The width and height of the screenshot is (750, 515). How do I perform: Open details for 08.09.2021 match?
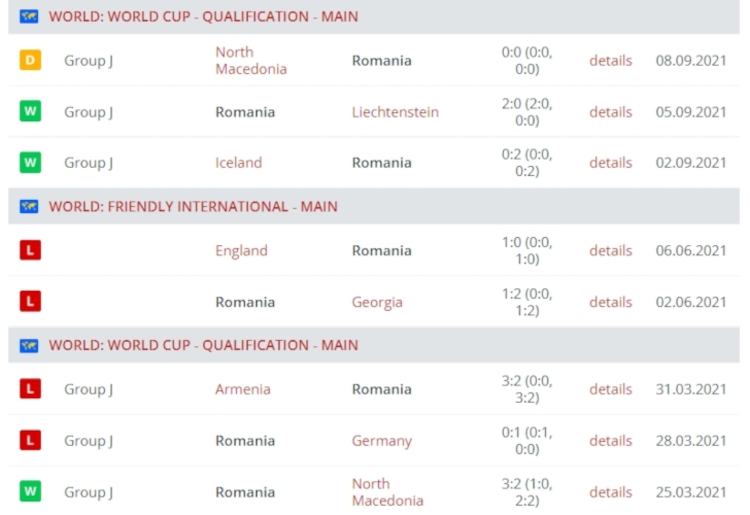(611, 61)
